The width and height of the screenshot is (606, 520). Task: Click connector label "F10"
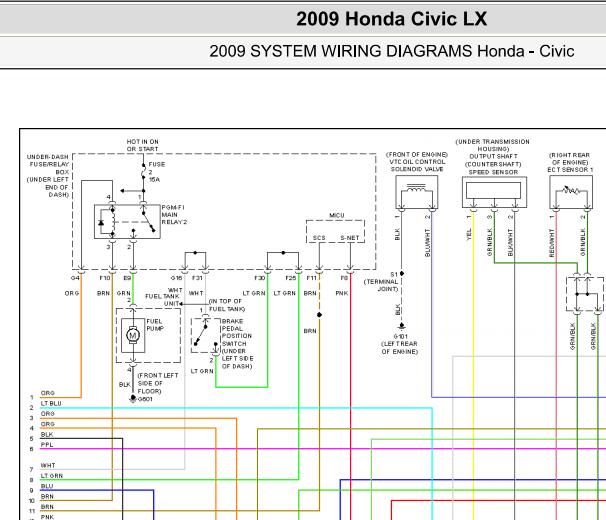click(x=105, y=278)
